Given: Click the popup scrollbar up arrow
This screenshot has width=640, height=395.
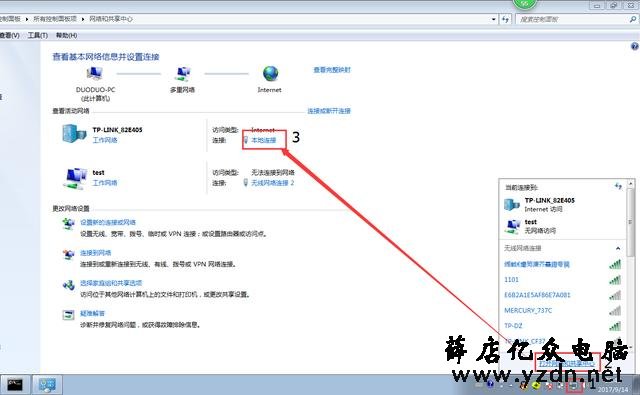Looking at the screenshot, I should [631, 184].
